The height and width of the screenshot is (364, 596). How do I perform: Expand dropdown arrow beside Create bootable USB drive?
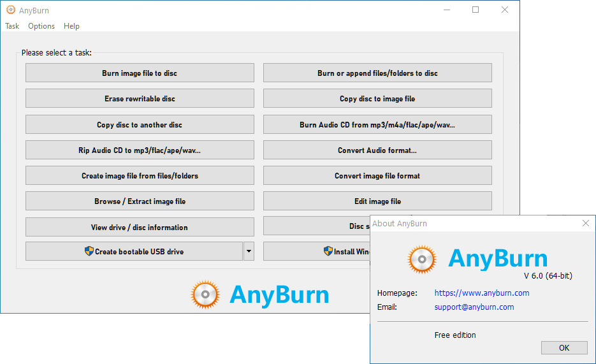tap(249, 252)
